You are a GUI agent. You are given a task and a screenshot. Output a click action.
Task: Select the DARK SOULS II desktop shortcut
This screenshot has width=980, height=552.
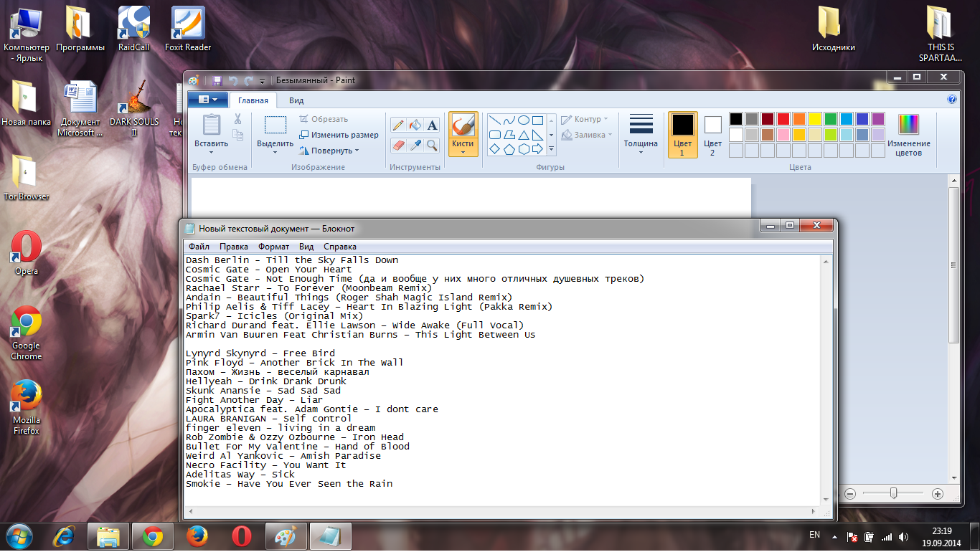point(134,108)
